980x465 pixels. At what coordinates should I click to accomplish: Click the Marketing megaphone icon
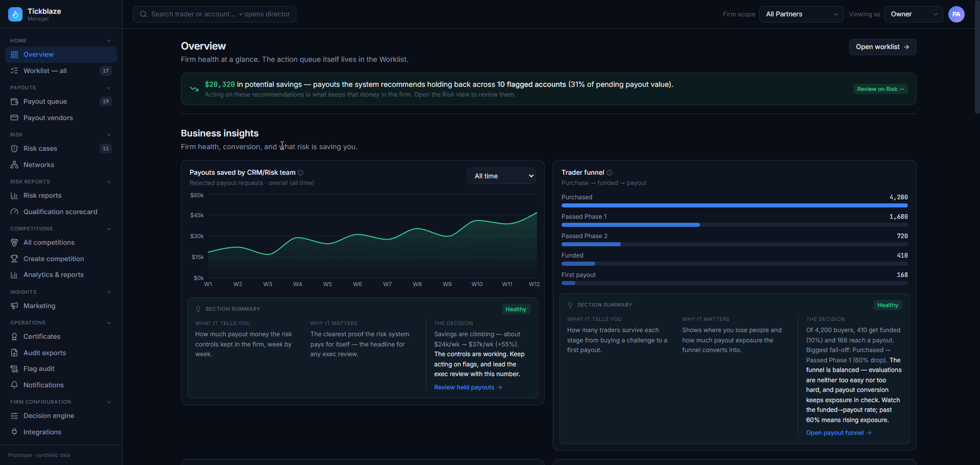point(14,306)
